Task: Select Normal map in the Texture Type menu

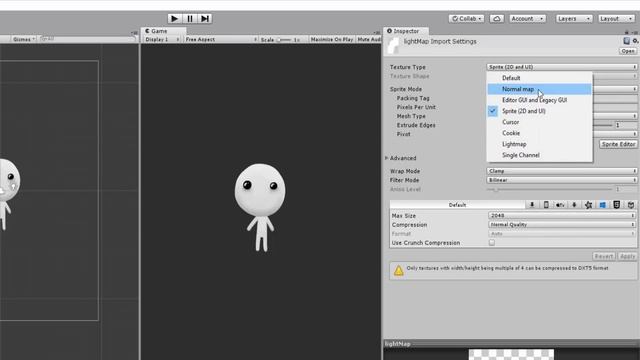Action: (x=540, y=89)
